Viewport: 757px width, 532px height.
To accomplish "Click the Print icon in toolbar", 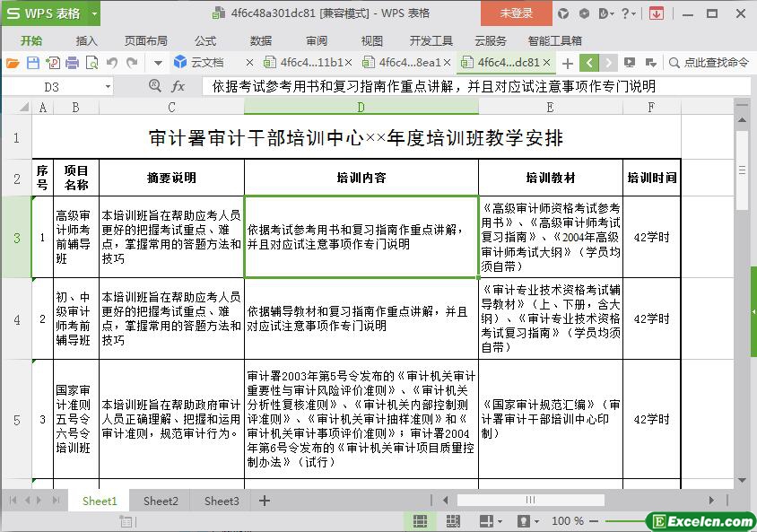I will (72, 63).
